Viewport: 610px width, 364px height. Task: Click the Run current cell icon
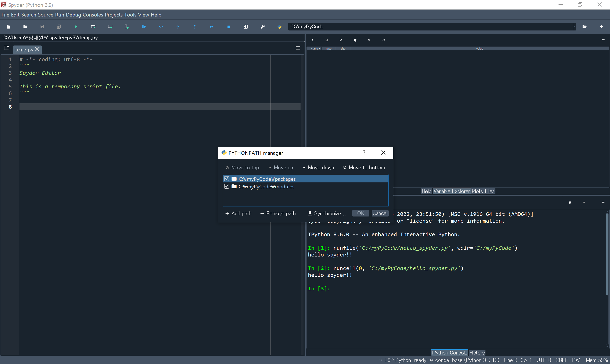point(93,27)
